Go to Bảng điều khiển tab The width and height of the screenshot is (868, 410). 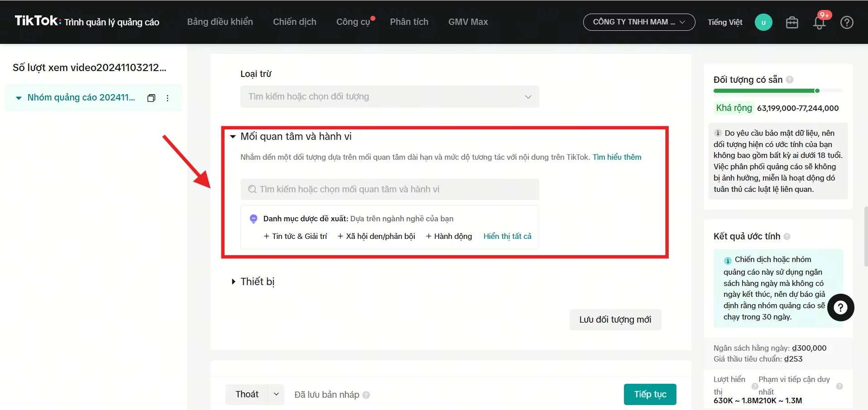point(220,22)
